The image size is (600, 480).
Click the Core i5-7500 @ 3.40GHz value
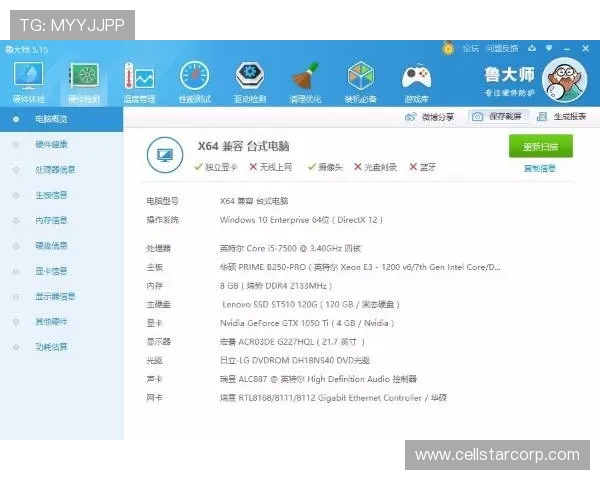[x=290, y=248]
